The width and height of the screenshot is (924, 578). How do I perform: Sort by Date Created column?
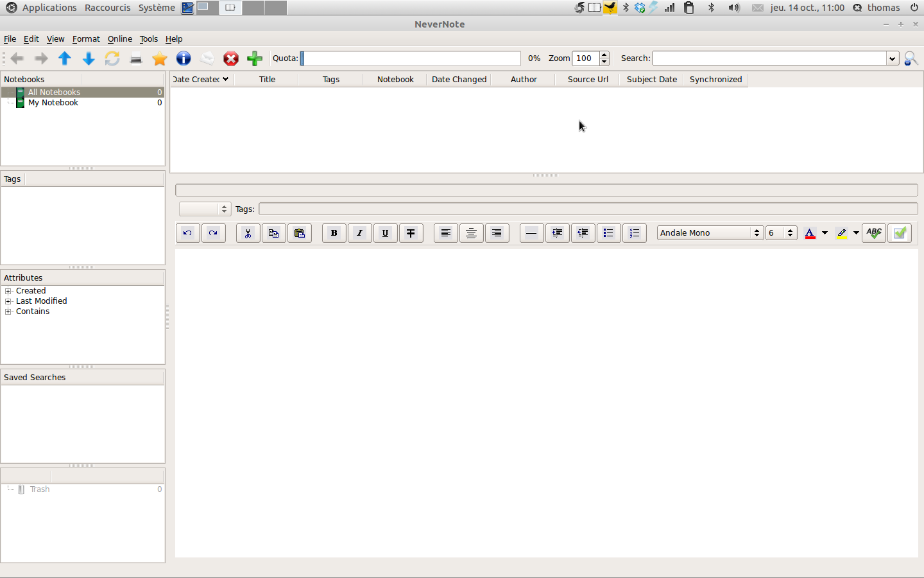click(201, 80)
